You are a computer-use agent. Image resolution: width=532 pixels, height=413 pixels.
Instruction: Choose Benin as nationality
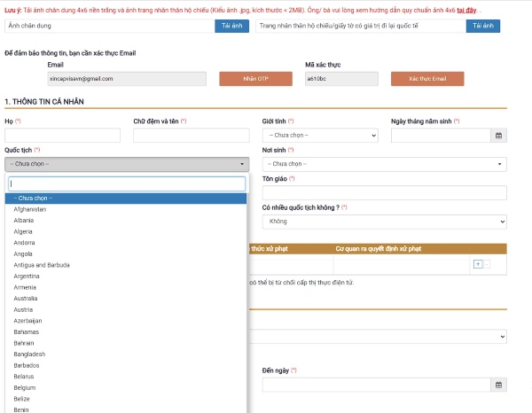click(x=126, y=409)
